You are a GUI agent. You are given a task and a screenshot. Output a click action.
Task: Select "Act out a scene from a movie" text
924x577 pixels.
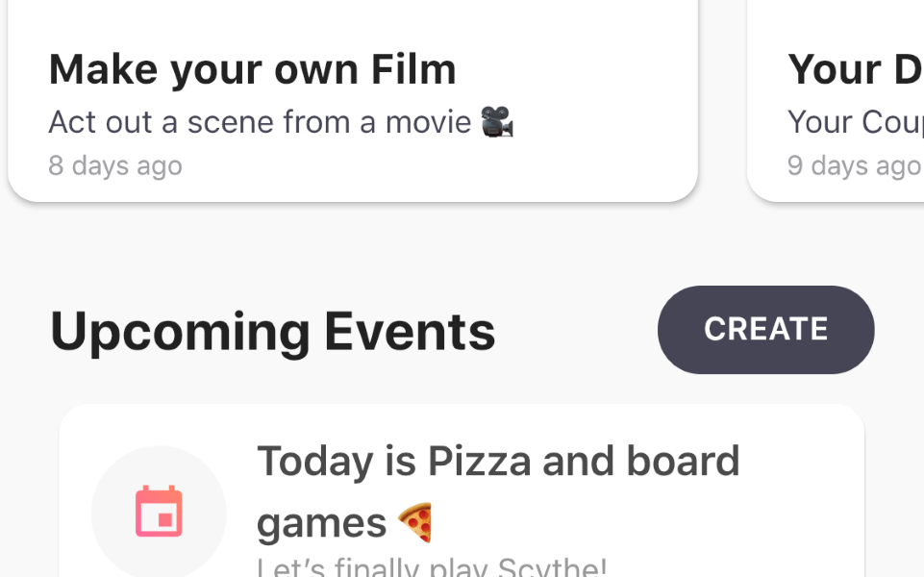pos(260,122)
